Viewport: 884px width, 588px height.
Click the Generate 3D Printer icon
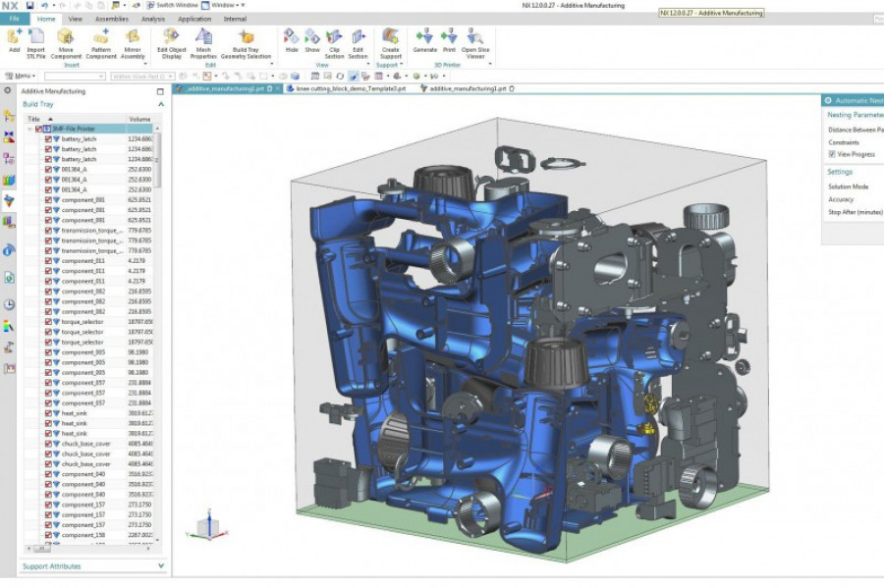[x=424, y=36]
